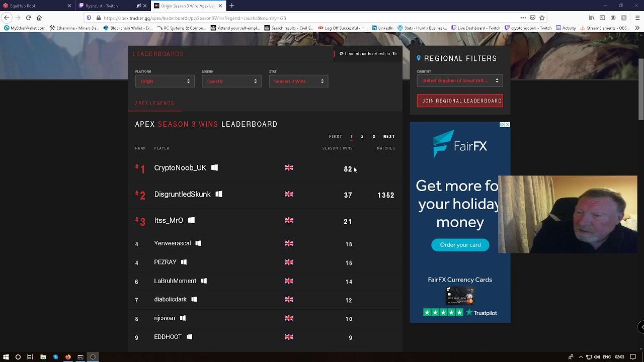Viewport: 644px width, 362px height.
Task: Open the Legend dropdown showing Caustic
Action: [x=231, y=81]
